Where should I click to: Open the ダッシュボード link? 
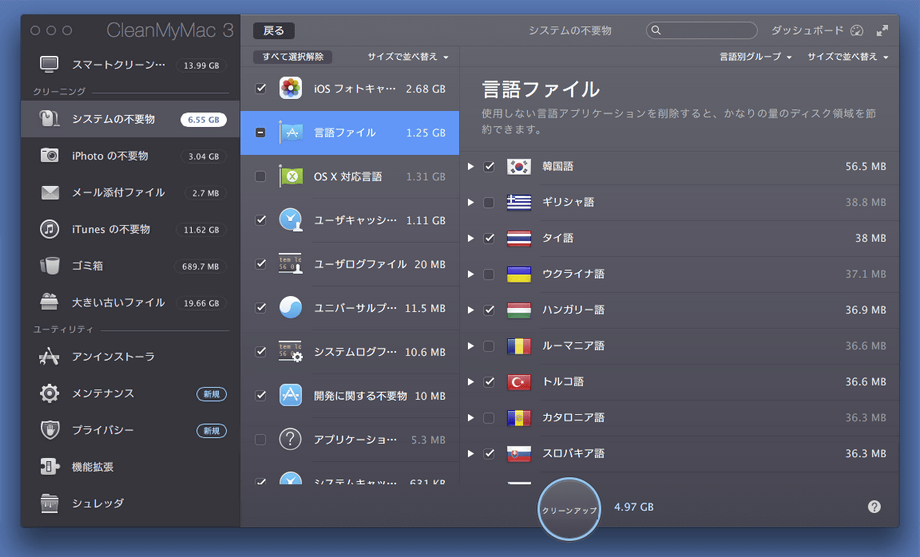coord(807,31)
